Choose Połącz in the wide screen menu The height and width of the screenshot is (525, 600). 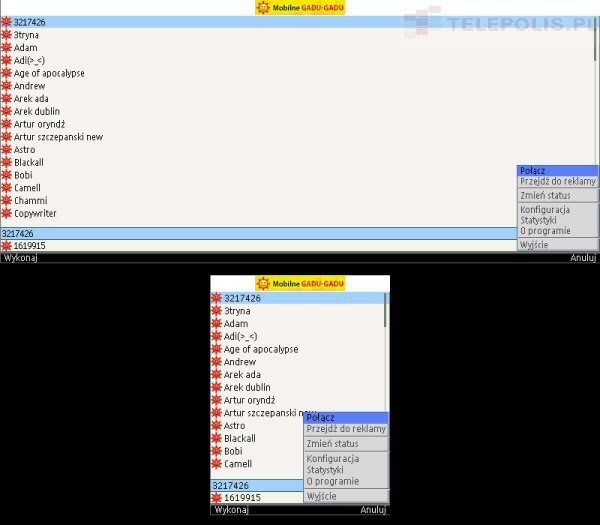click(558, 171)
